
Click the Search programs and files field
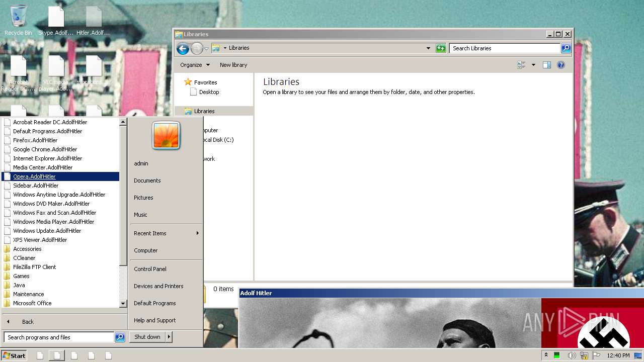pyautogui.click(x=59, y=337)
